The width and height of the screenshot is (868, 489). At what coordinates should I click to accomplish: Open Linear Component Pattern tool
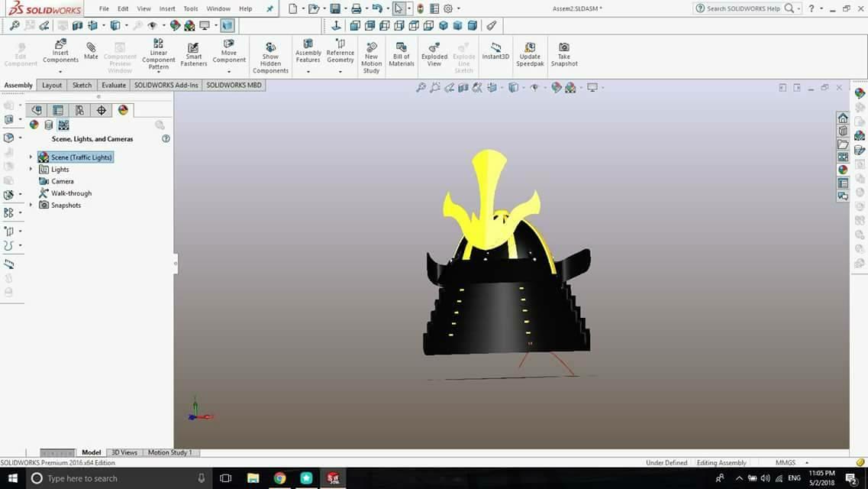tap(158, 54)
